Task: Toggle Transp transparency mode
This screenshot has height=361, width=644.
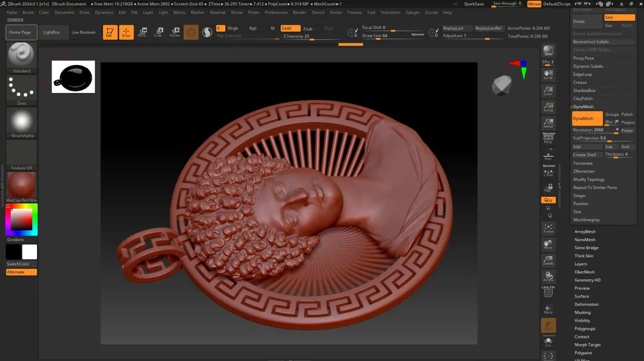Action: coord(548,308)
